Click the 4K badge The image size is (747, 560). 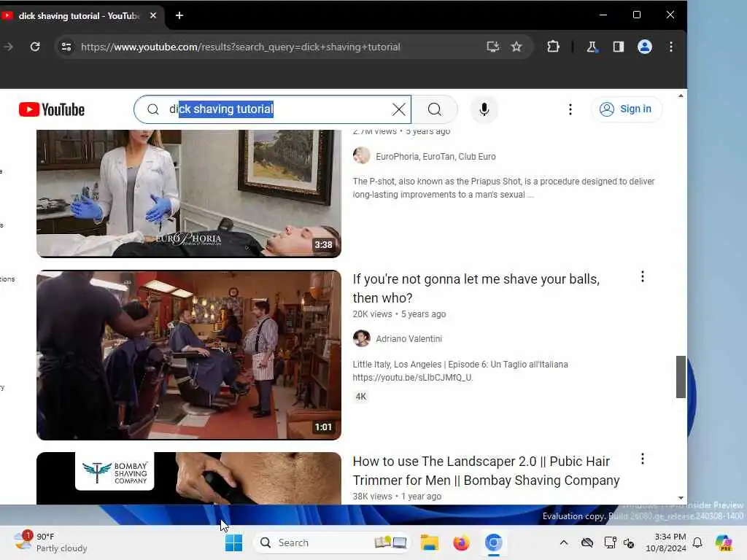tap(360, 396)
